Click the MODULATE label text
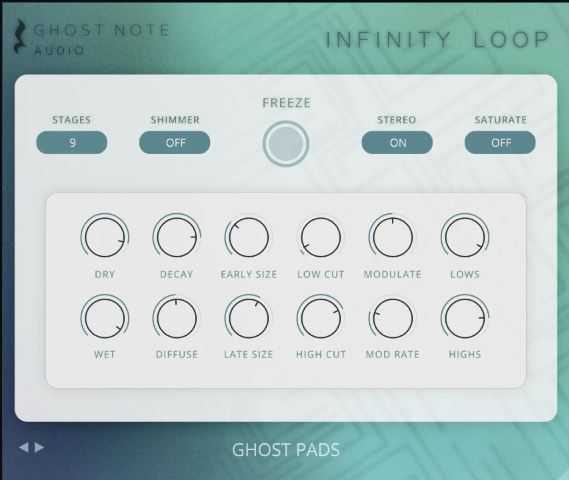The width and height of the screenshot is (569, 480). 393,274
